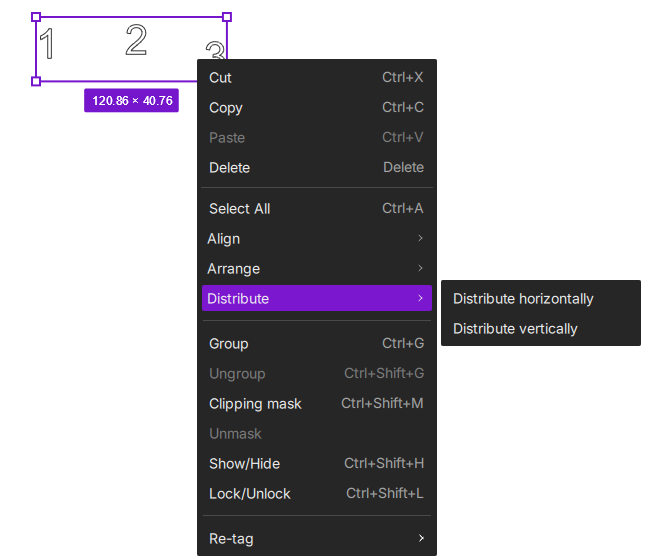
Task: Choose Distribute horizontally
Action: click(x=523, y=299)
